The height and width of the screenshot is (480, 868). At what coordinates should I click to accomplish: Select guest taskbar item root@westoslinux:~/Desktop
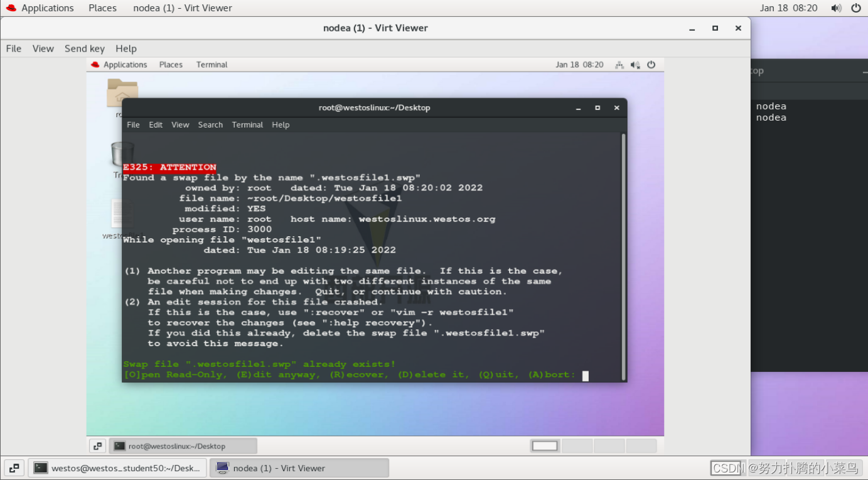(183, 446)
